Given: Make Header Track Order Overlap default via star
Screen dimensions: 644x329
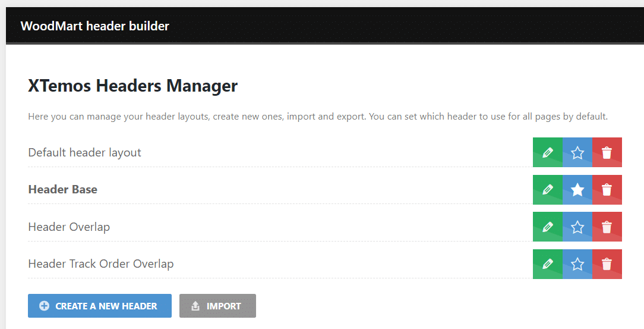Looking at the screenshot, I should point(577,264).
